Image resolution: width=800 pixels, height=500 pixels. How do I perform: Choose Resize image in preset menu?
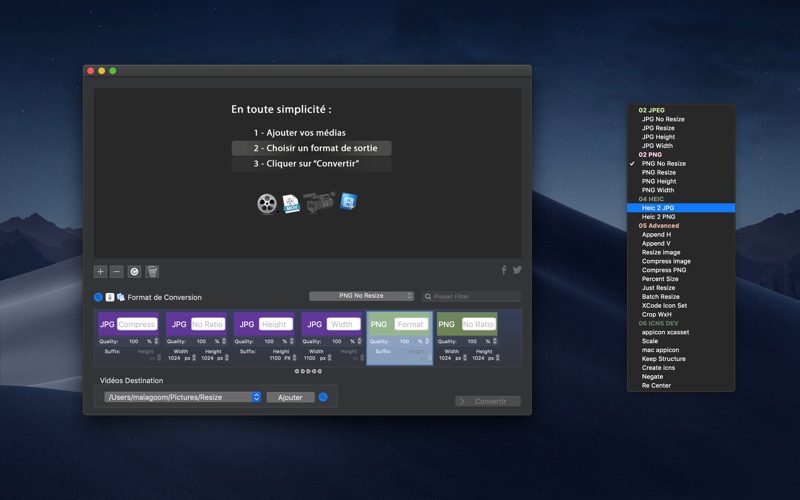pos(681,252)
